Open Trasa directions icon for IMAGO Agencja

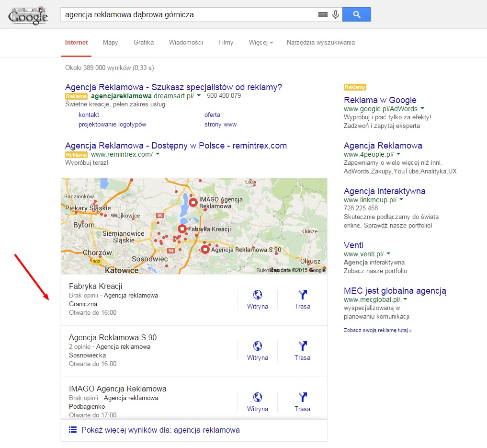coord(303,397)
